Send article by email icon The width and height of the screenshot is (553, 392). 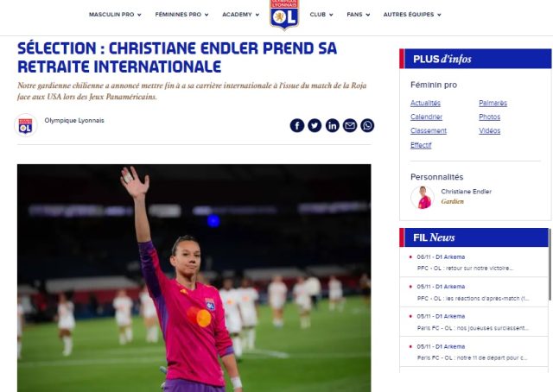pos(350,125)
